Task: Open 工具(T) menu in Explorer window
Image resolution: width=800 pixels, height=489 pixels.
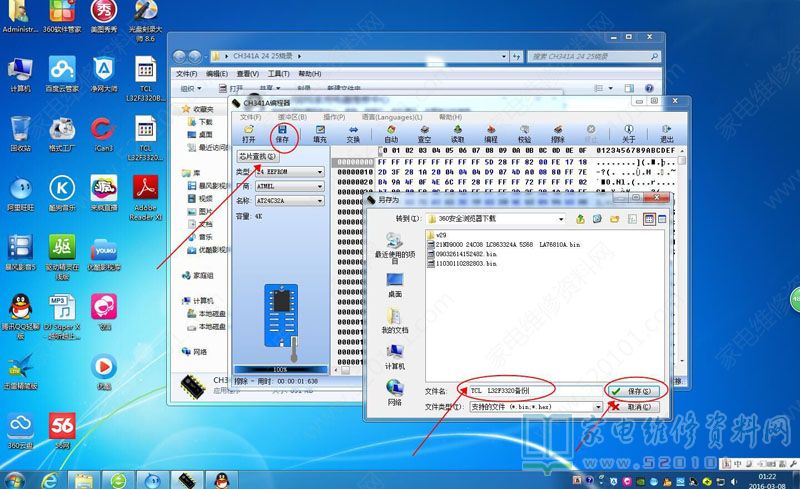Action: pos(279,74)
